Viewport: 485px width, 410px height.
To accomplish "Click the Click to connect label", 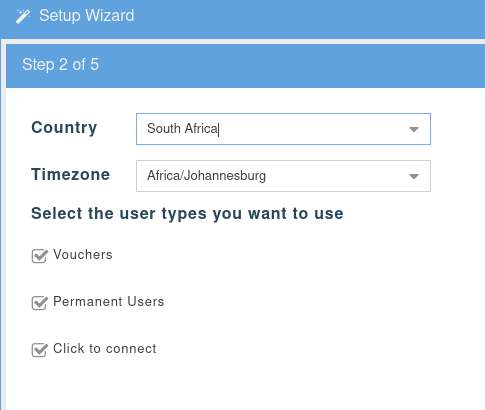I will (x=105, y=349).
